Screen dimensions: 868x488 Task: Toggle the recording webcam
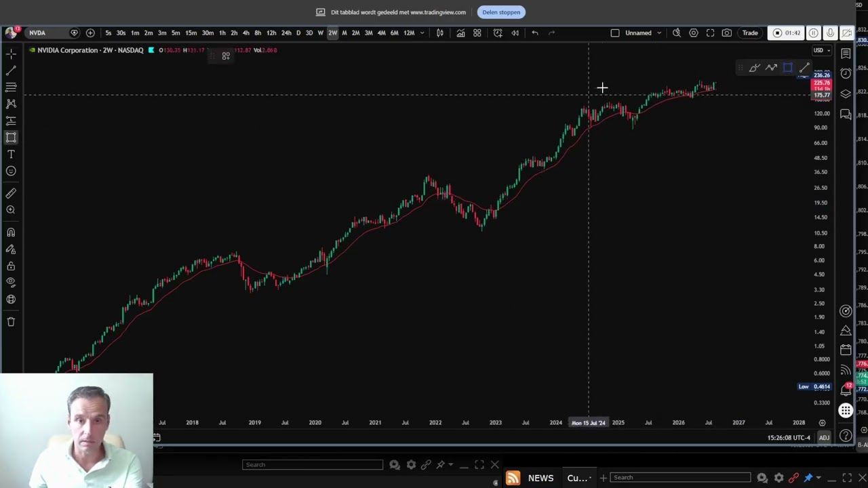point(846,33)
